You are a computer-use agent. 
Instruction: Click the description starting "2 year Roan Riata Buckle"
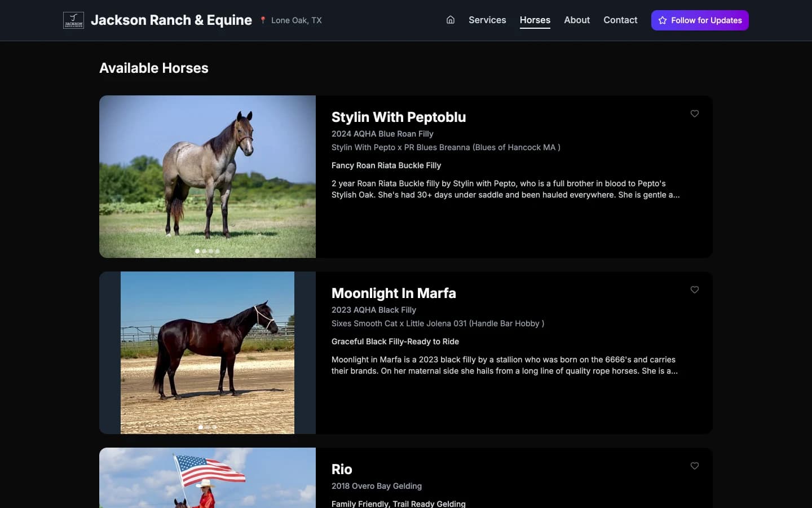click(506, 189)
